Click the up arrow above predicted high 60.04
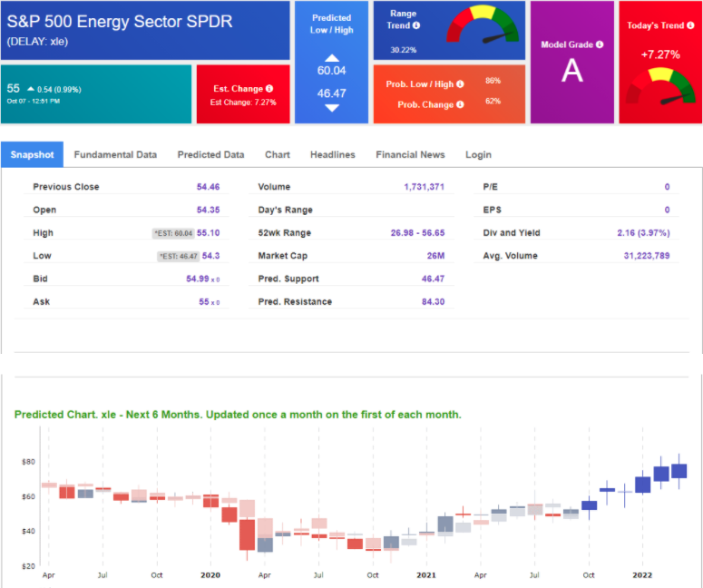This screenshot has height=588, width=703. tap(332, 58)
